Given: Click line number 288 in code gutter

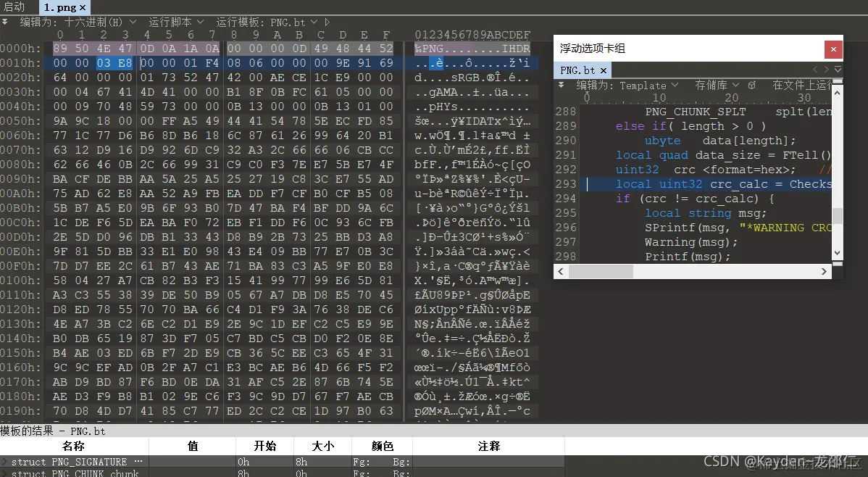Looking at the screenshot, I should [566, 112].
